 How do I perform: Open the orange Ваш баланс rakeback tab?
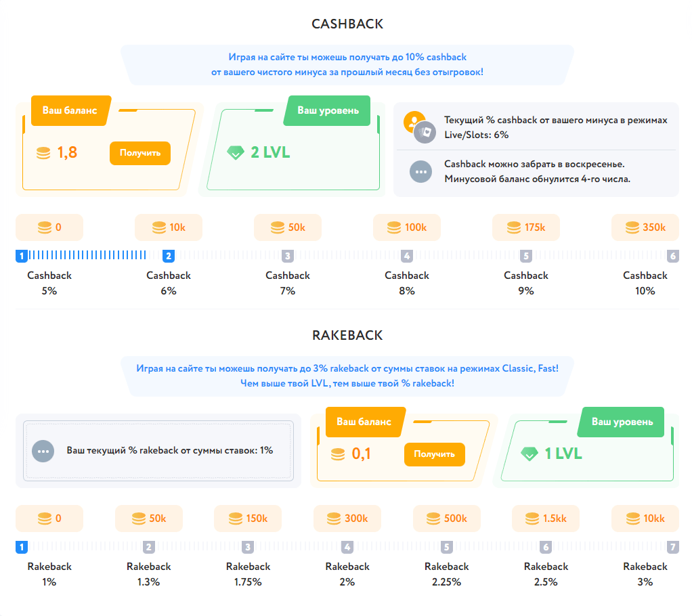(364, 422)
